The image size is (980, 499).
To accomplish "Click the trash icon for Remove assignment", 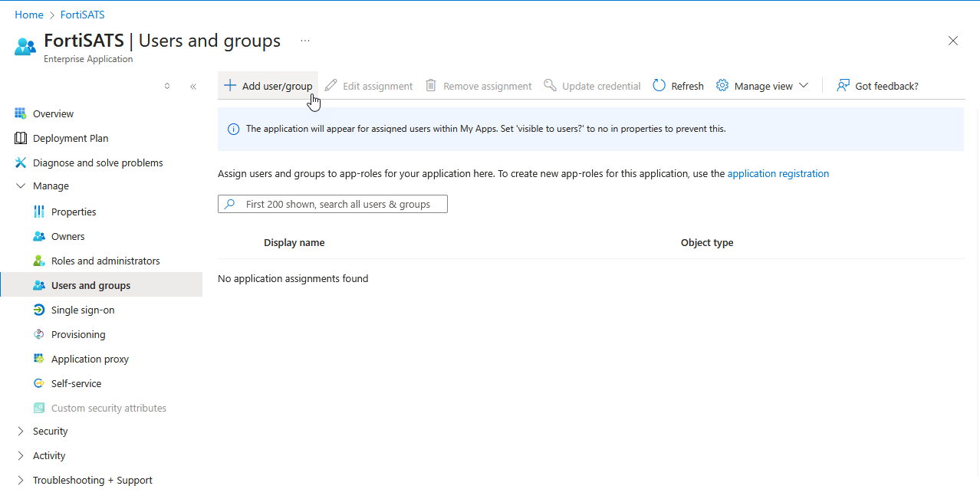I will (x=431, y=85).
